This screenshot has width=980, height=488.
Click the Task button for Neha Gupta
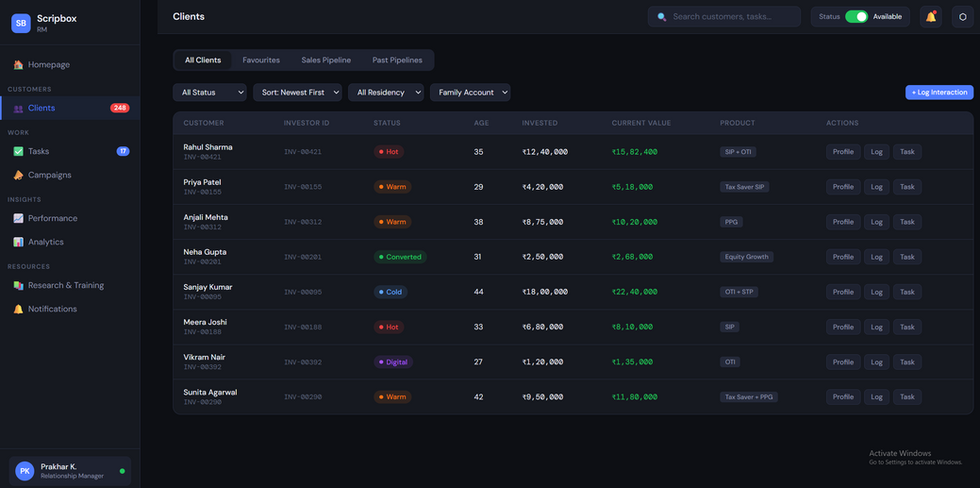point(907,257)
